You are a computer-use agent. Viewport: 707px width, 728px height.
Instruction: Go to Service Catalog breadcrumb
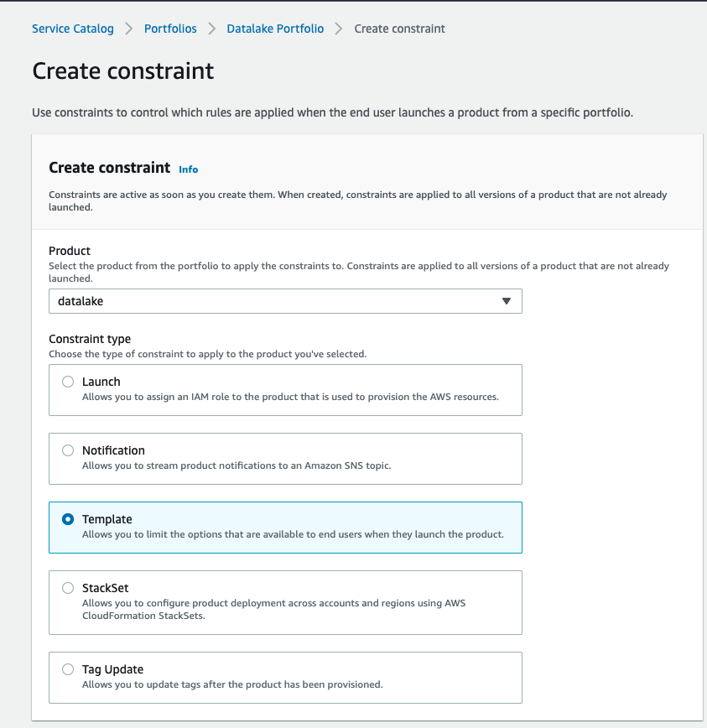pos(73,29)
